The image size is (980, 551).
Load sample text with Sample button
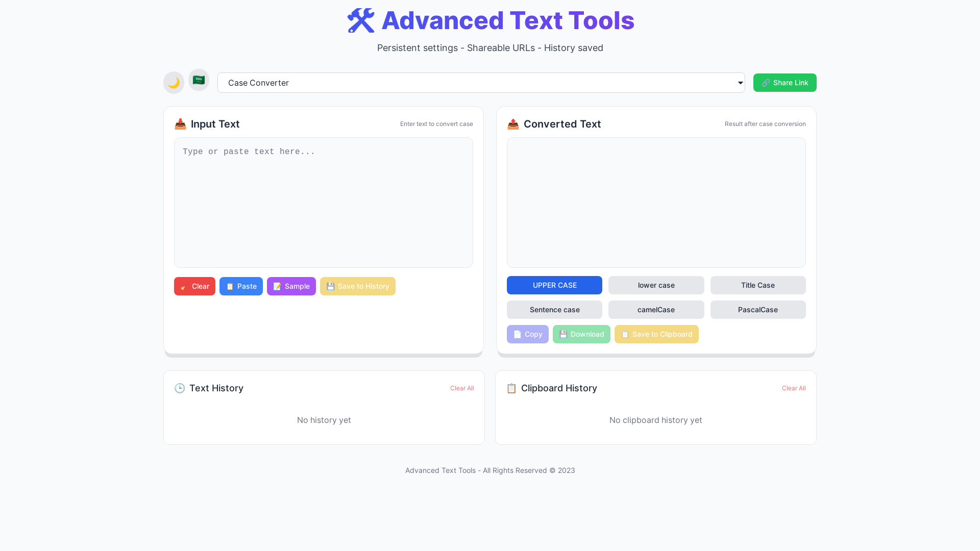[x=291, y=286]
